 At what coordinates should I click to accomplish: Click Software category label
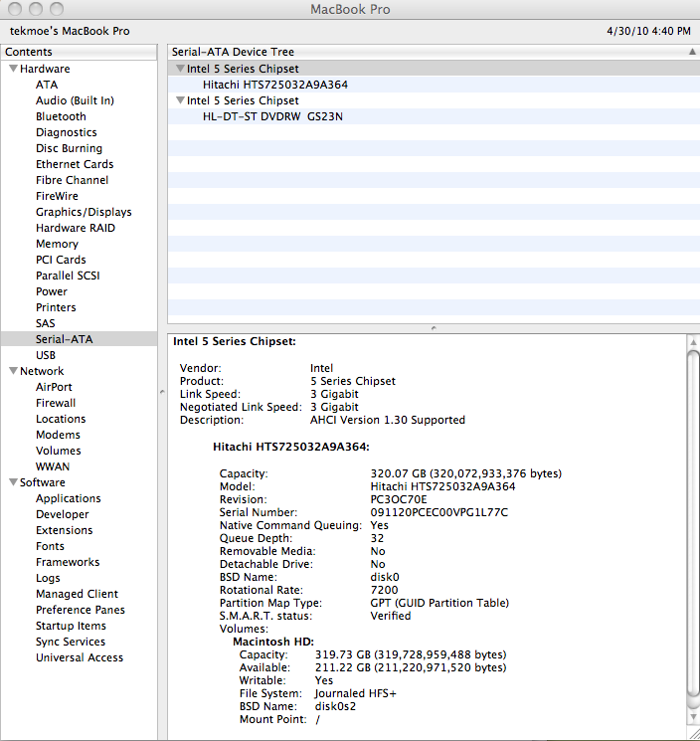(x=43, y=482)
